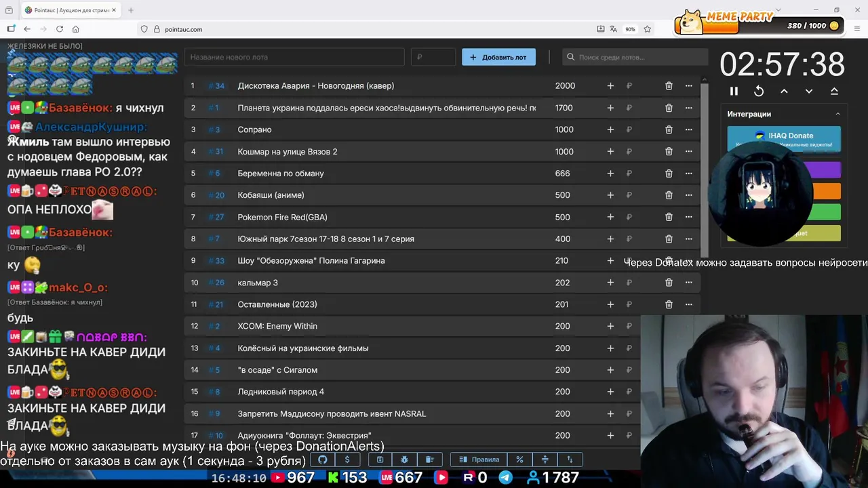Click the Добавить лот button
The image size is (868, 488).
pyautogui.click(x=498, y=57)
